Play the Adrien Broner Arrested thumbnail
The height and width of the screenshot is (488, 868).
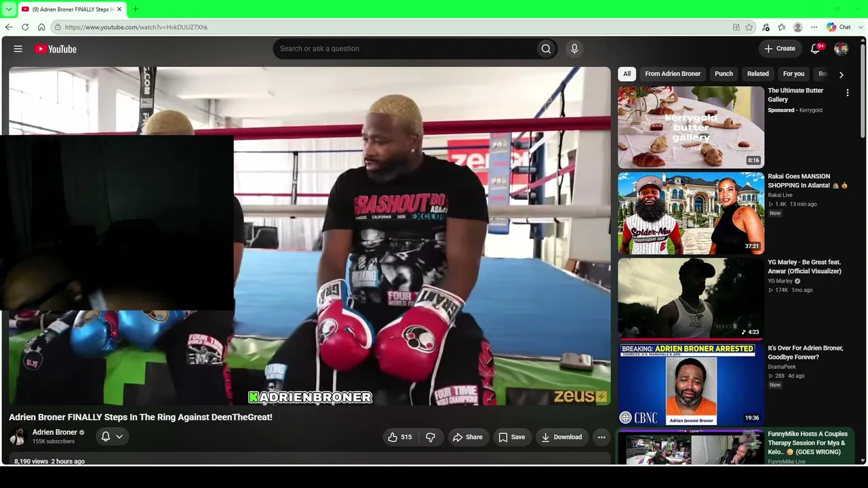tap(691, 384)
